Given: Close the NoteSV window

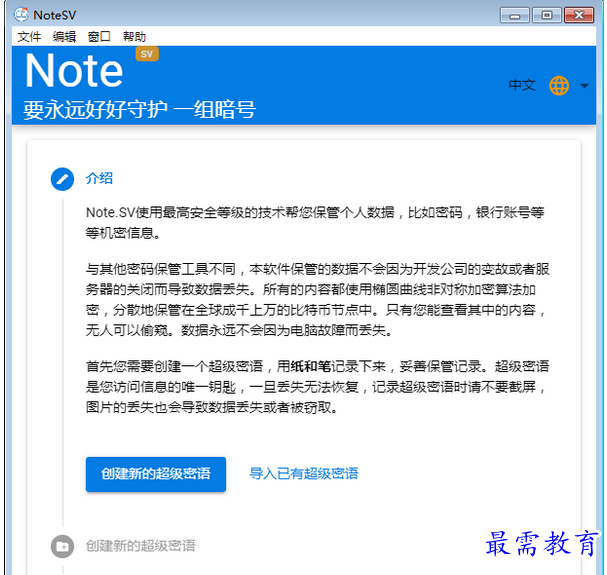Looking at the screenshot, I should [x=579, y=15].
